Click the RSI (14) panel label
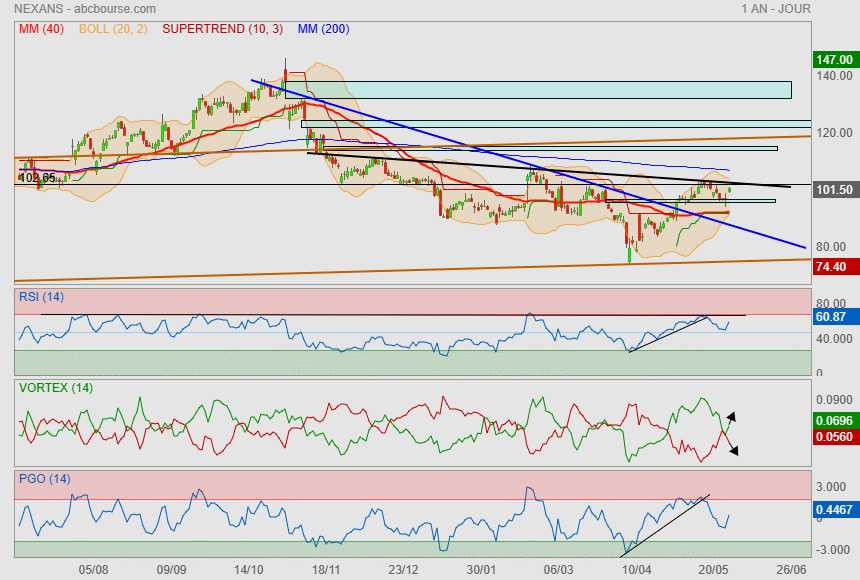Screen dimensions: 860x580 click(41, 297)
